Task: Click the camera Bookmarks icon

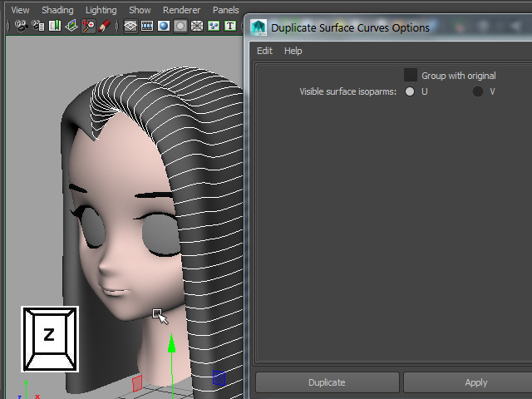Action: click(55, 26)
